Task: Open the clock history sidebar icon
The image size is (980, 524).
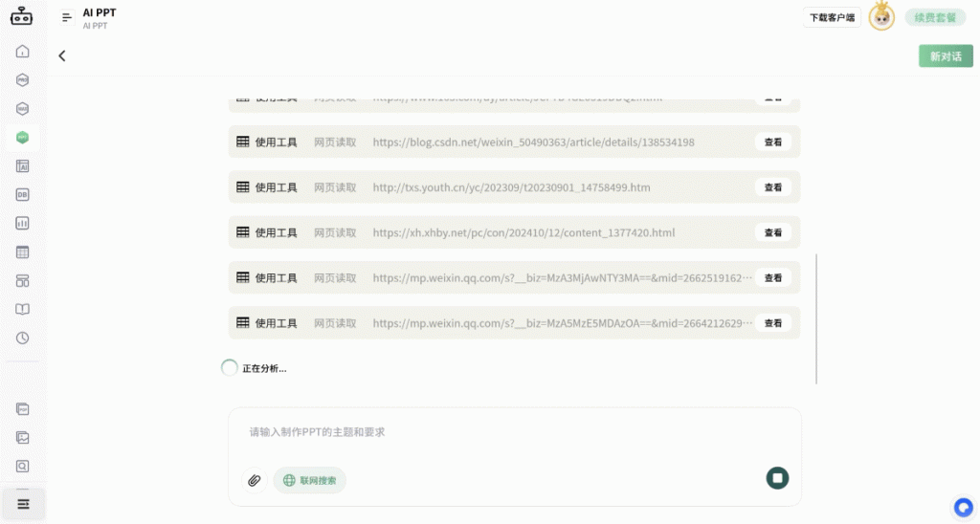Action: 23,338
